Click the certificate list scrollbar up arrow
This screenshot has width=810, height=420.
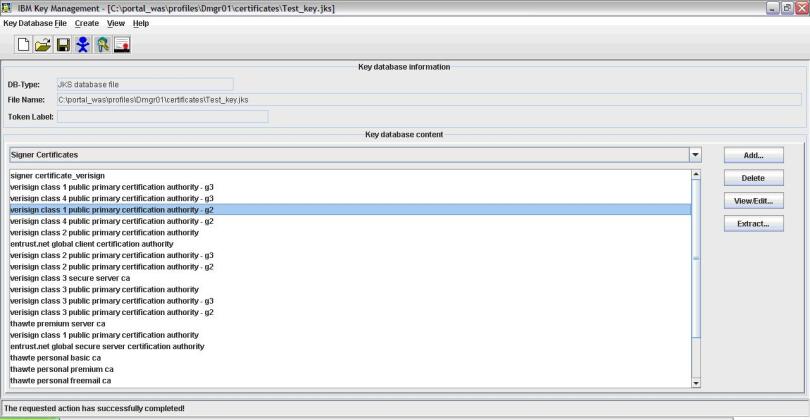[696, 175]
